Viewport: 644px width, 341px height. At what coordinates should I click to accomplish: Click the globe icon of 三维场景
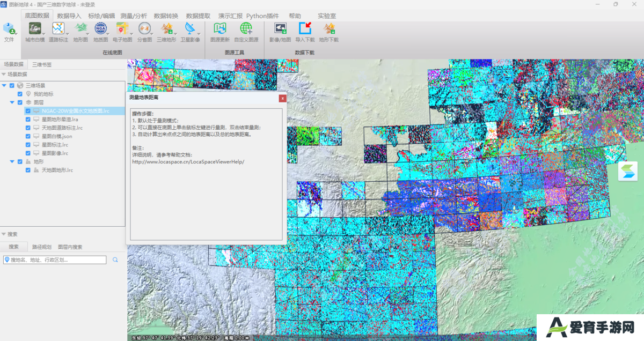[20, 86]
